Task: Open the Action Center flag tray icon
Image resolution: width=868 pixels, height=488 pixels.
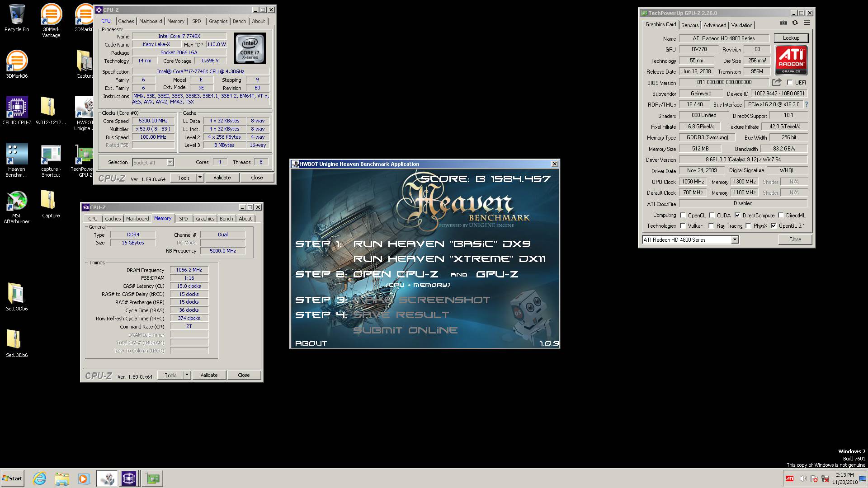Action: [x=814, y=479]
